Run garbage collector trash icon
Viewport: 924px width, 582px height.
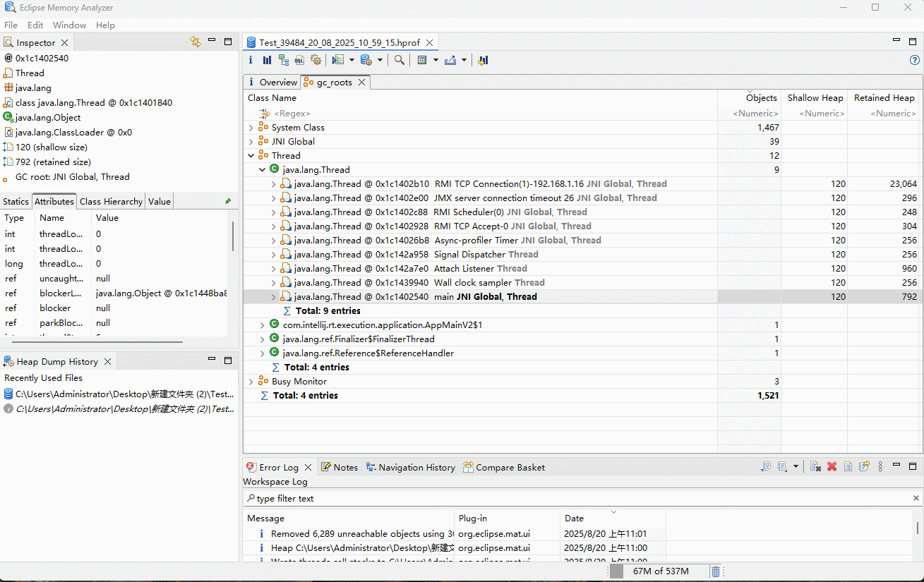point(715,571)
